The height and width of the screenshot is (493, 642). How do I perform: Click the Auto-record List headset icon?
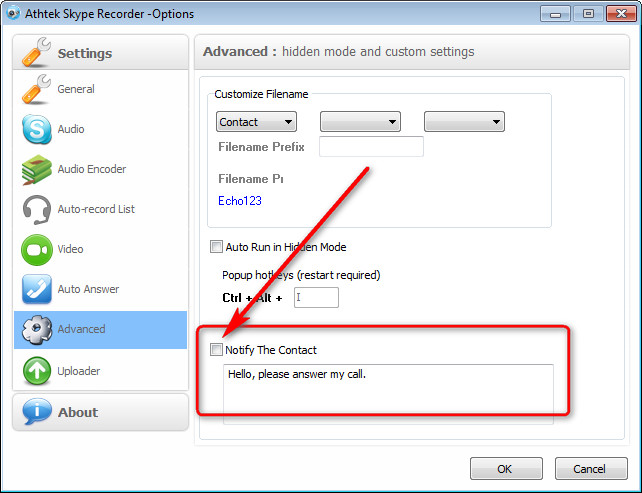(37, 209)
